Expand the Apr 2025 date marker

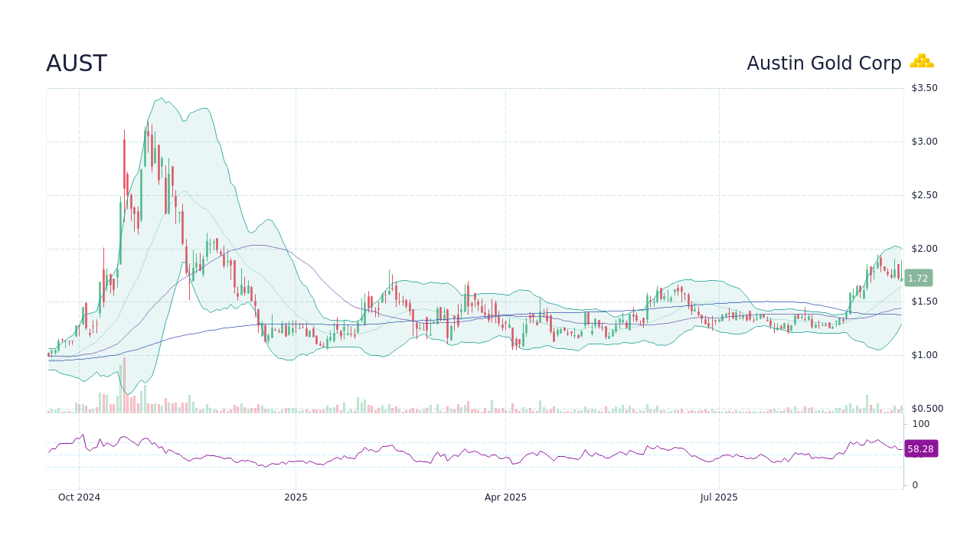click(x=505, y=497)
